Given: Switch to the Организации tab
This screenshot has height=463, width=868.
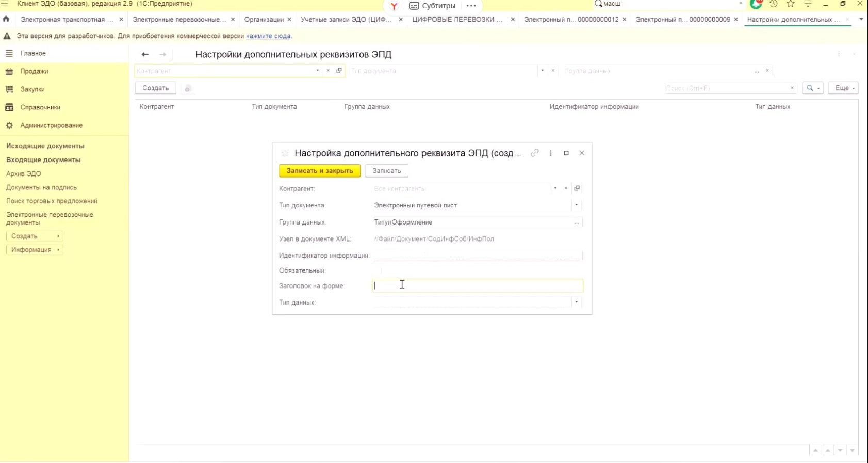Looking at the screenshot, I should click(264, 20).
